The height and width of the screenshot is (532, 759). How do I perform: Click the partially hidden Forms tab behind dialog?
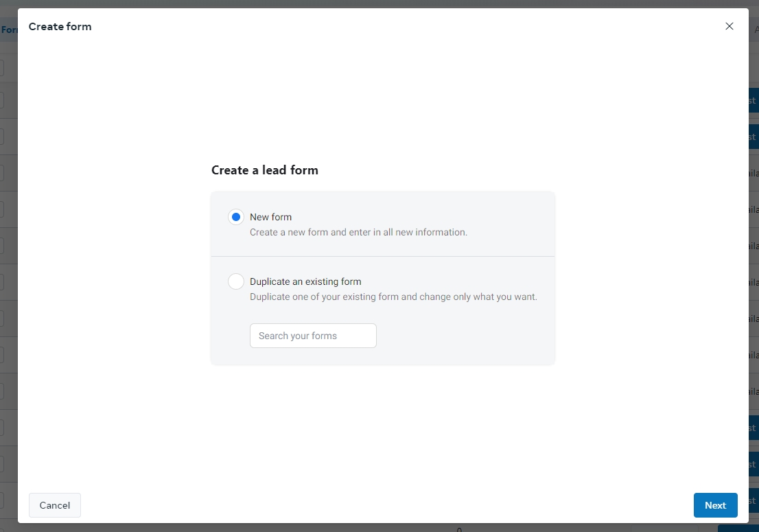coord(9,30)
